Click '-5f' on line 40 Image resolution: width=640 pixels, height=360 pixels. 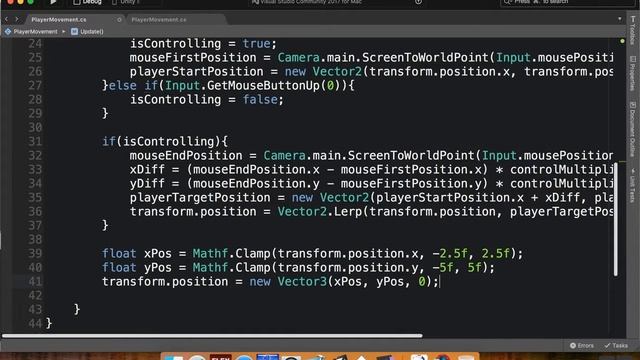click(442, 268)
